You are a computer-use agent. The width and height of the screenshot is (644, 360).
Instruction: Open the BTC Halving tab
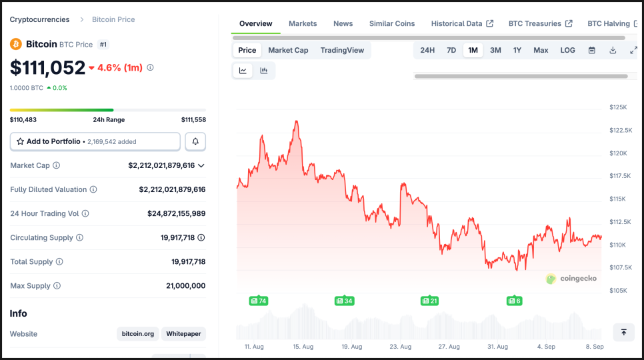(x=612, y=23)
